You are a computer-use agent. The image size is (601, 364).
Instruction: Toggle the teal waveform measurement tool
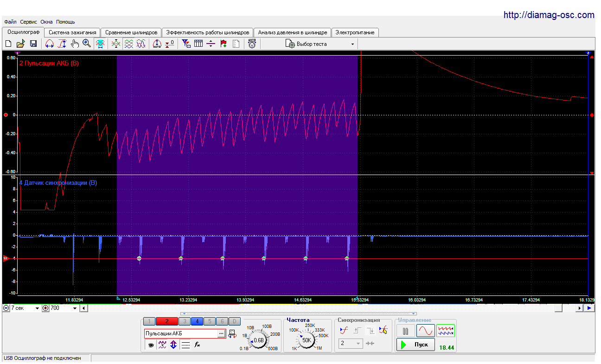[x=100, y=44]
